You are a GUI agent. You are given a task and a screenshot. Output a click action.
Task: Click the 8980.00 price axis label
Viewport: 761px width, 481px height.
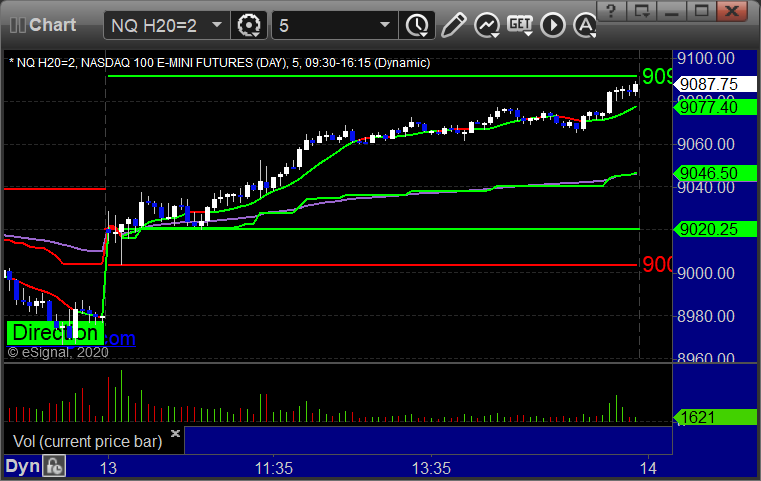pos(706,316)
